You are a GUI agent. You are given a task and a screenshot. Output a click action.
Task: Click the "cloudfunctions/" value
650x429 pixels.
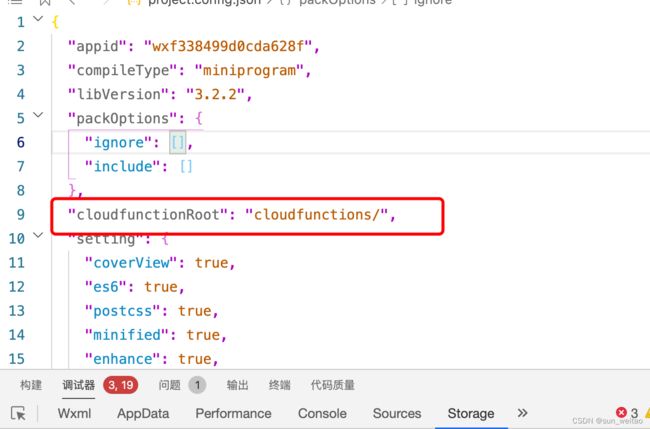pos(317,214)
